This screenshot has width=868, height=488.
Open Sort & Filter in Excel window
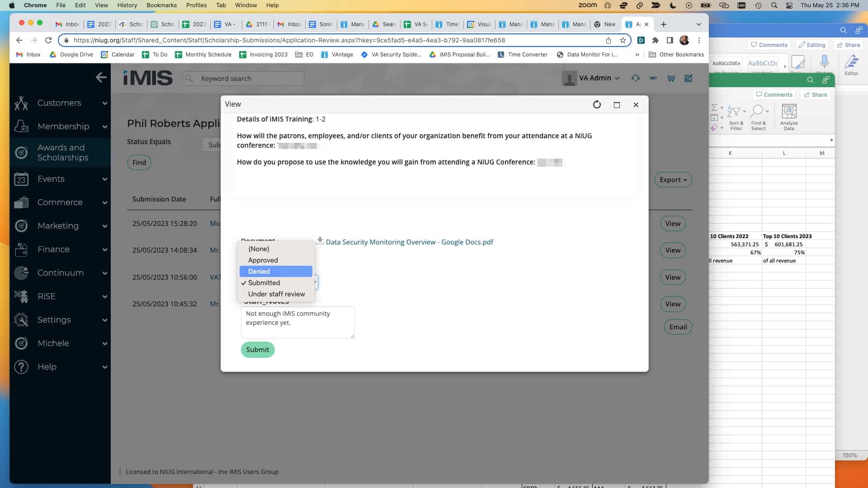click(x=736, y=118)
